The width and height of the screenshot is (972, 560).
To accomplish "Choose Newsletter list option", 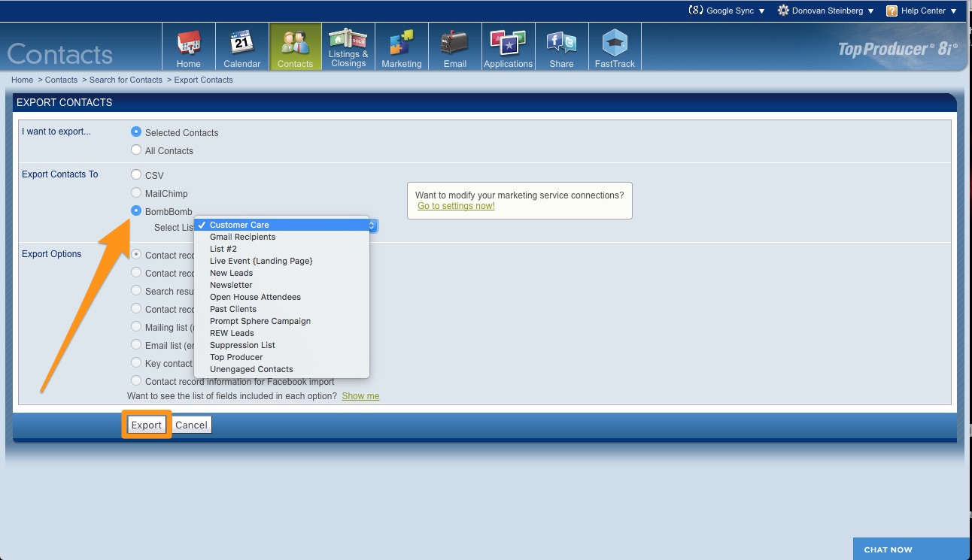I will click(282, 285).
